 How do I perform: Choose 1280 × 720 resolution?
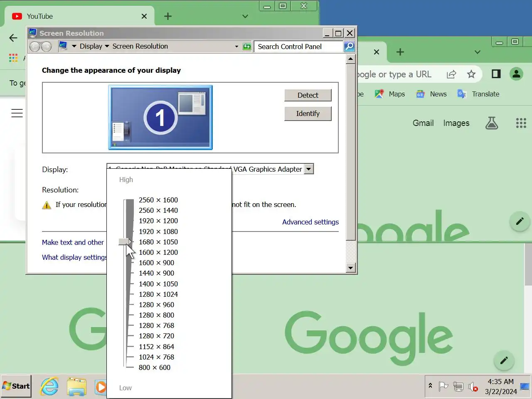[156, 336]
